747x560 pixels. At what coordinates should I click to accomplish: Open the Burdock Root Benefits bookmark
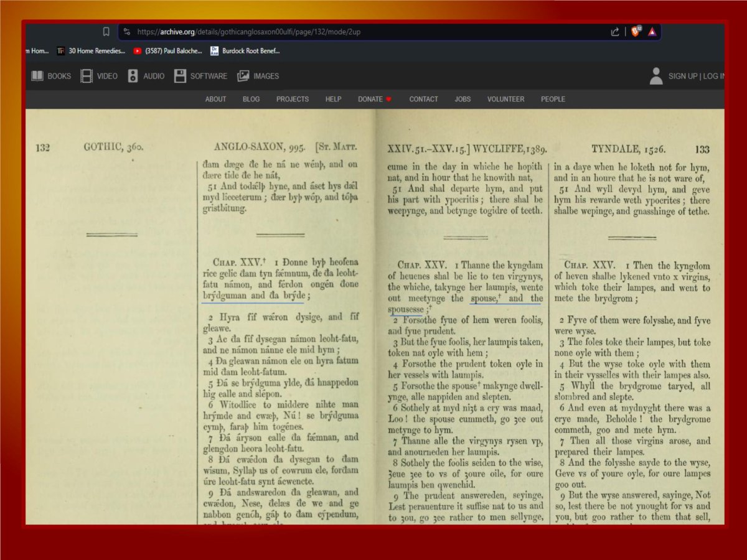pos(245,51)
